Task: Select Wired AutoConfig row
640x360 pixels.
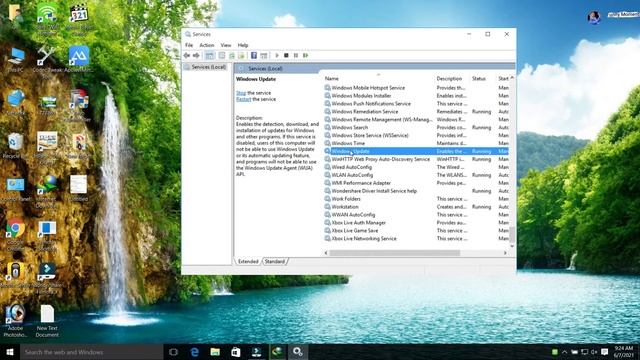Action: click(x=416, y=167)
